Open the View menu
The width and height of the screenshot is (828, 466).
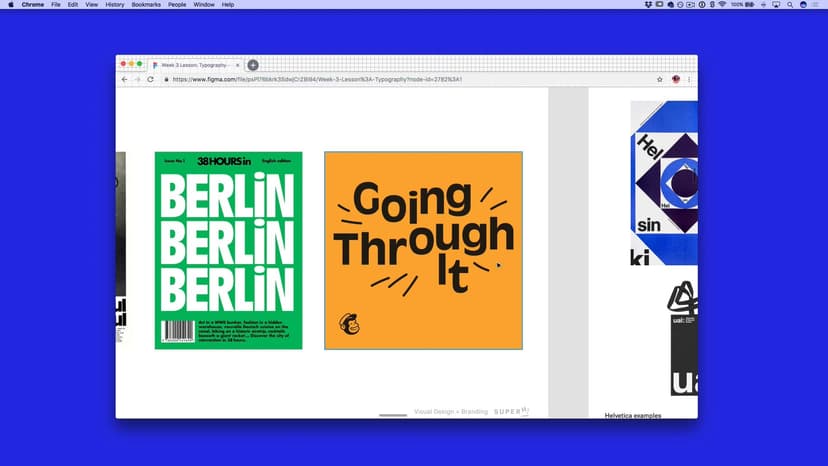(91, 5)
